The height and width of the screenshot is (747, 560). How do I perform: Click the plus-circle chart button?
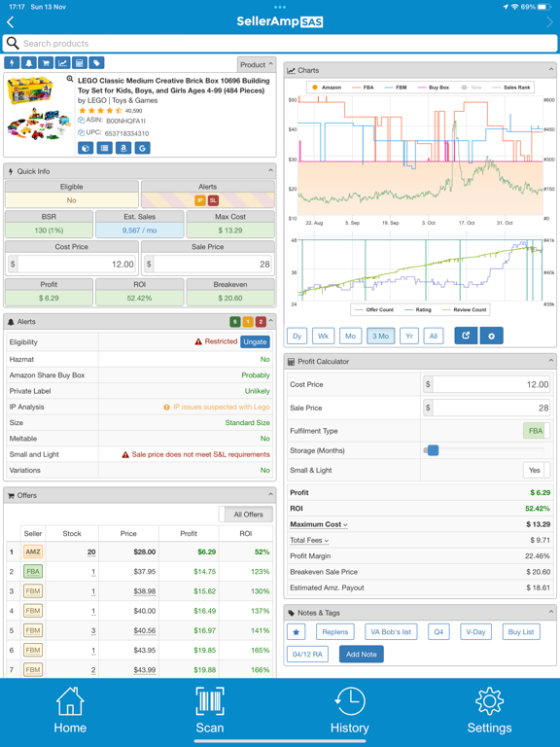[491, 336]
